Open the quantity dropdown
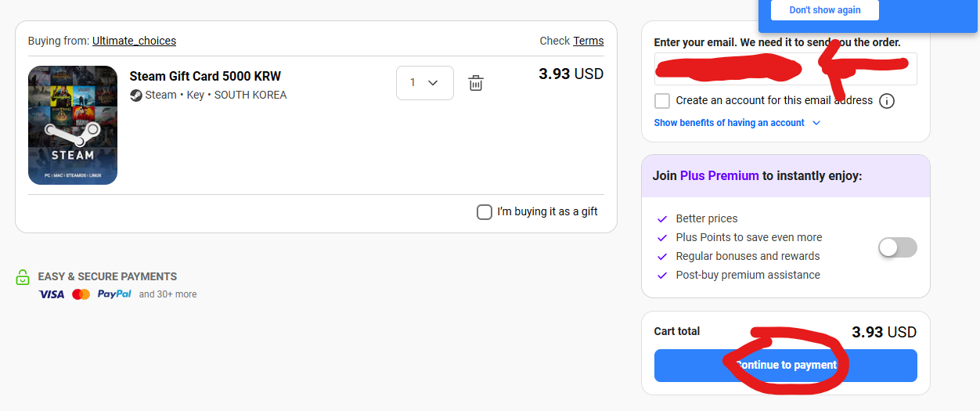The image size is (980, 411). 425,83
